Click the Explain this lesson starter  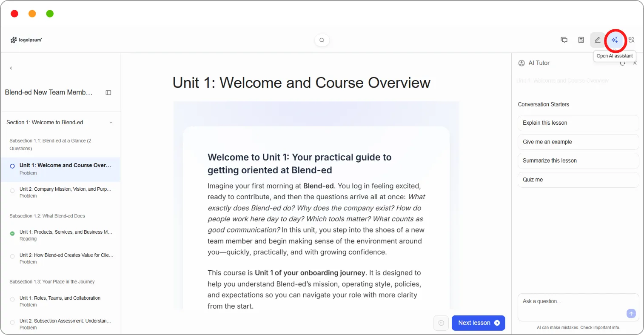tap(578, 123)
